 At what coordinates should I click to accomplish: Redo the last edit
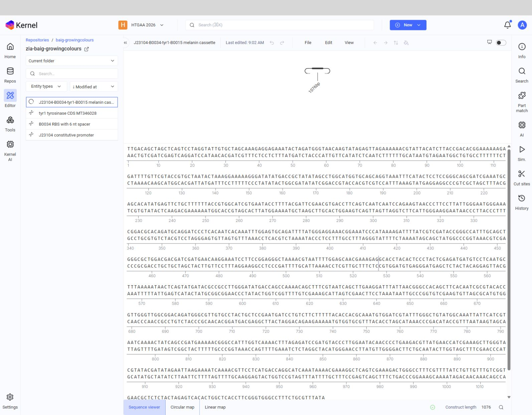coord(282,43)
